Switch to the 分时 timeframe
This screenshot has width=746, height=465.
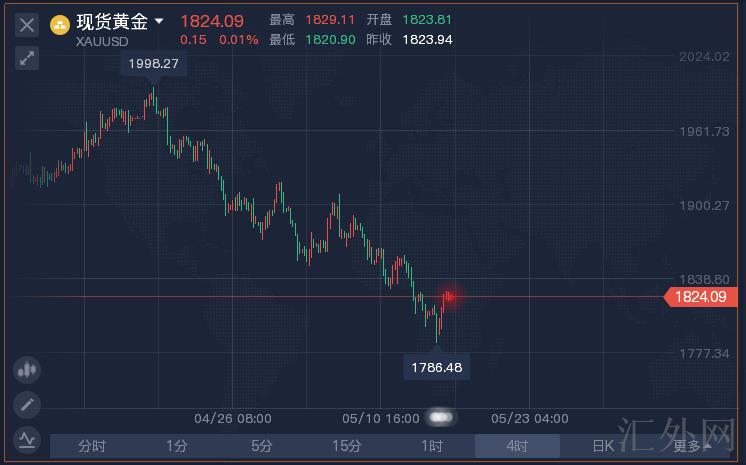(92, 446)
